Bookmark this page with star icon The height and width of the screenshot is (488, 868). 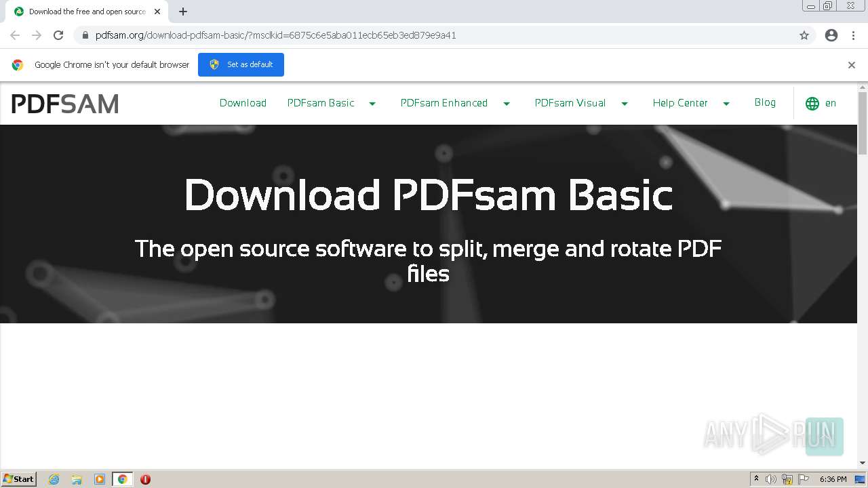804,35
